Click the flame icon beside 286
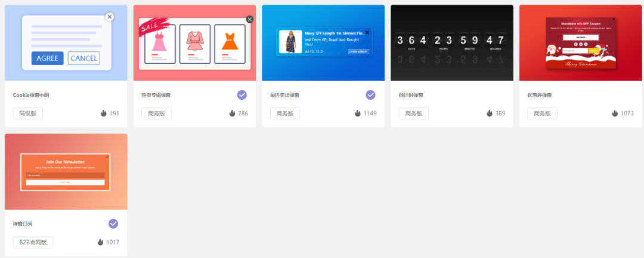This screenshot has width=644, height=258. click(x=233, y=113)
